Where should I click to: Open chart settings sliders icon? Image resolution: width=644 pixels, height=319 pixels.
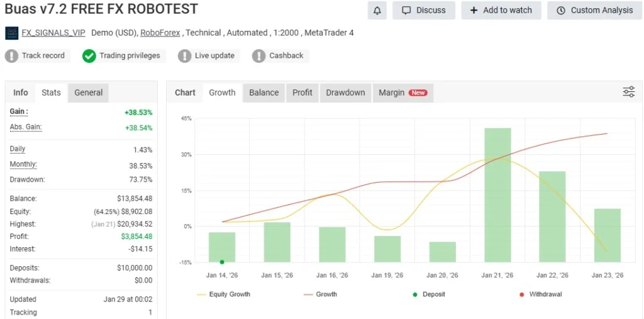(628, 92)
